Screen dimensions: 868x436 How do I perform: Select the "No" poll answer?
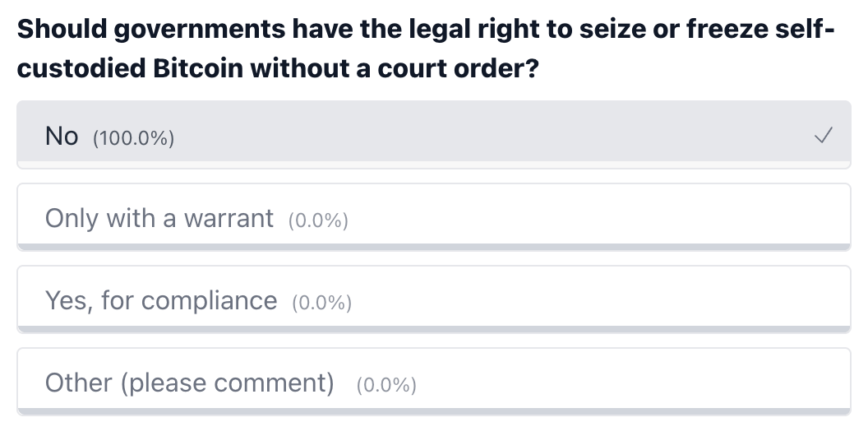click(x=62, y=136)
